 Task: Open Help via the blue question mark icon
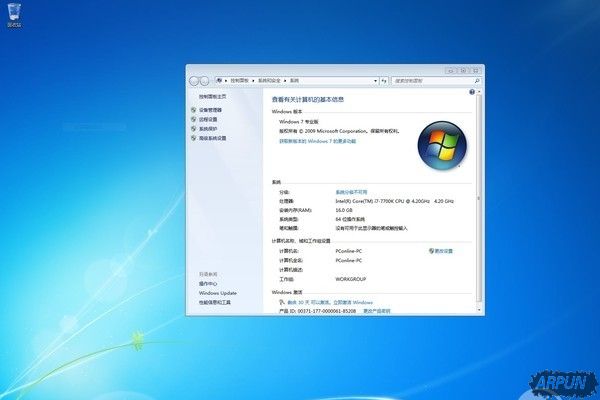472,92
